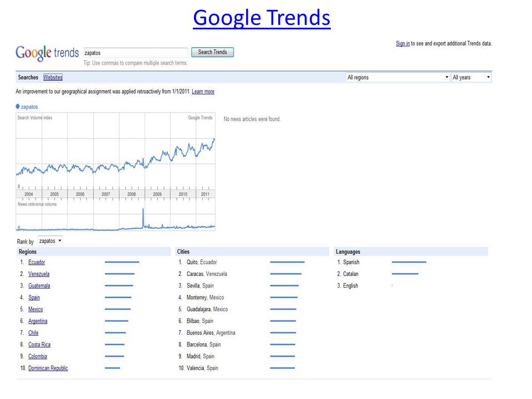
Task: Click the Spanish language entry
Action: pyautogui.click(x=351, y=262)
